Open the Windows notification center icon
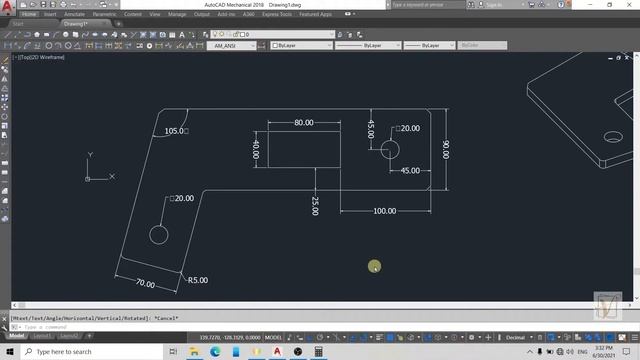 [x=627, y=351]
